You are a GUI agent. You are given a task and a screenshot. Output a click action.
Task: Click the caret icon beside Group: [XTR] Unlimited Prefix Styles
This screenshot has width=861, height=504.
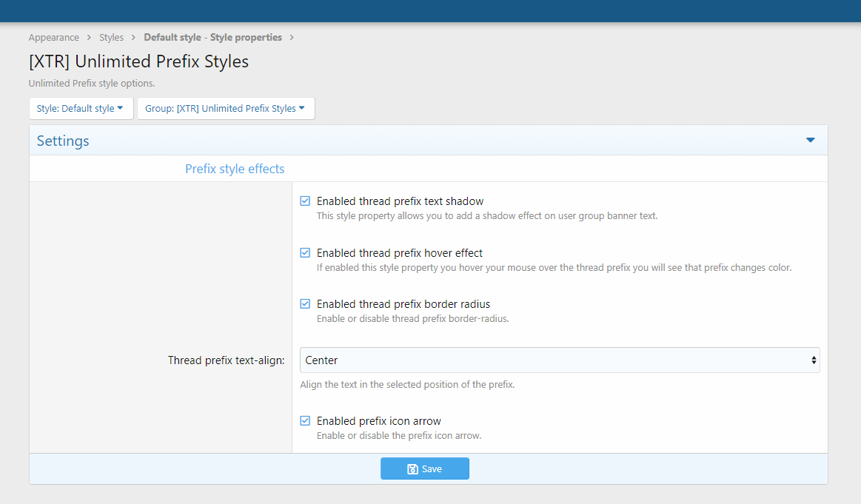[x=302, y=108]
